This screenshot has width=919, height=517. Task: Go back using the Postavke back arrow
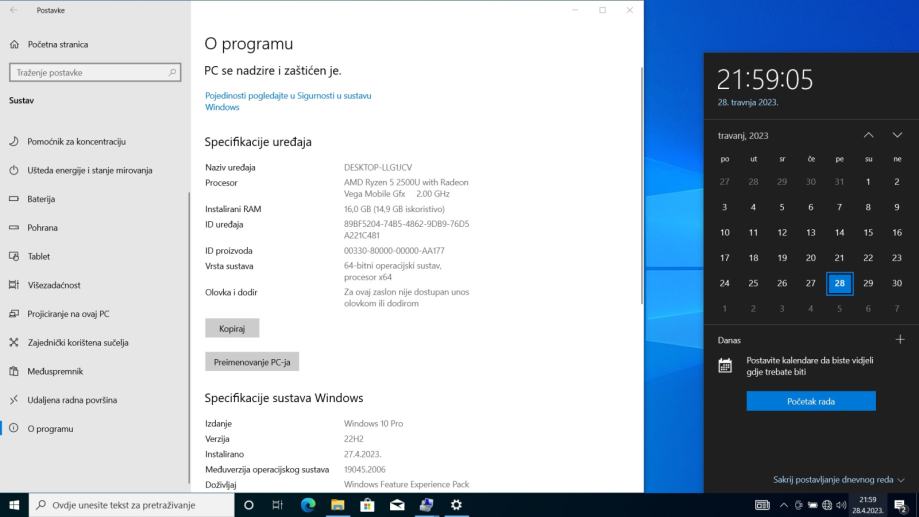point(13,10)
